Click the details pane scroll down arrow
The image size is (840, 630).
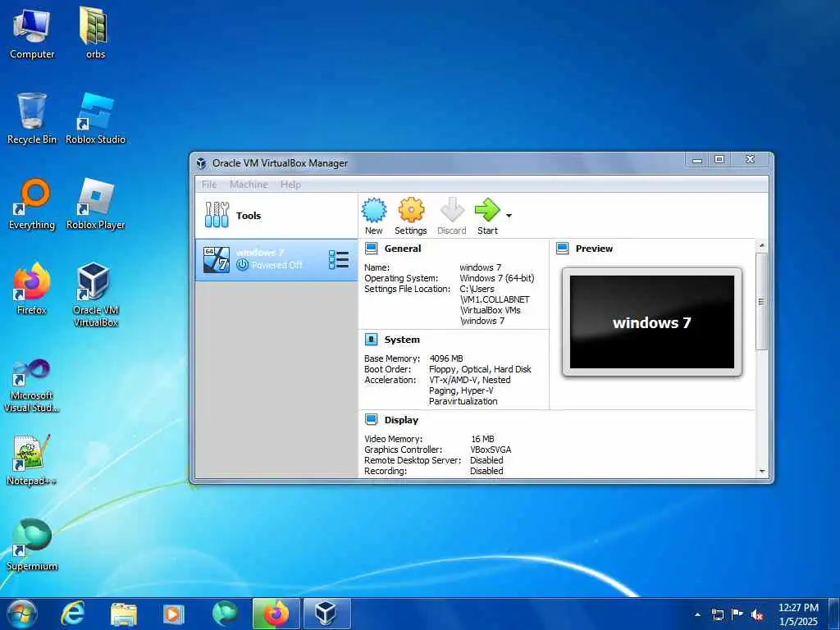click(762, 472)
